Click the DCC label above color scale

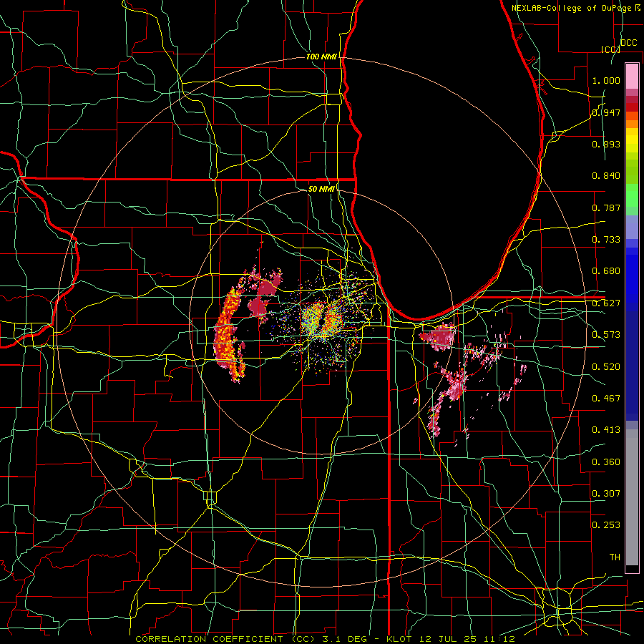[x=628, y=43]
